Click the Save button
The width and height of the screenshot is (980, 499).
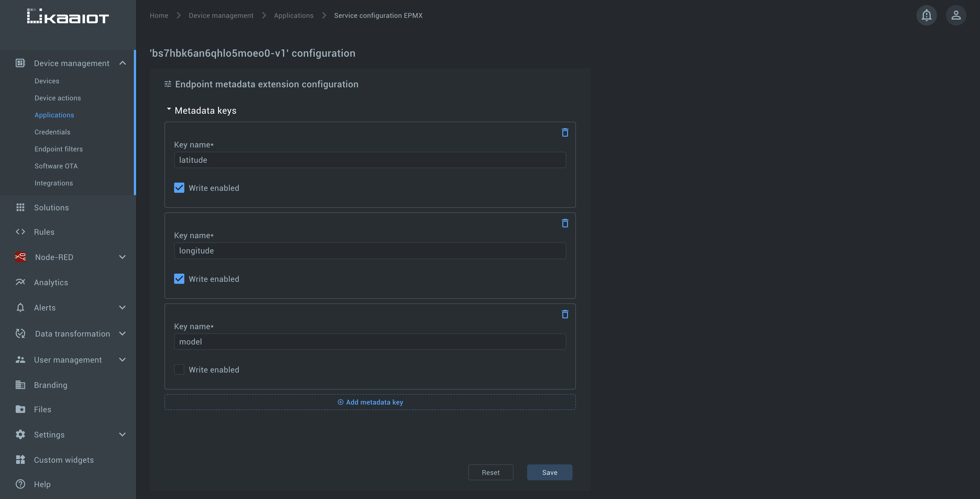tap(549, 472)
